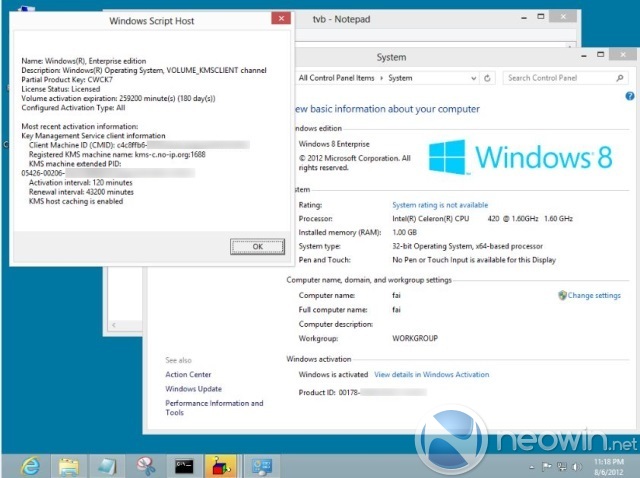
Task: Show hidden system tray icons
Action: [x=531, y=467]
